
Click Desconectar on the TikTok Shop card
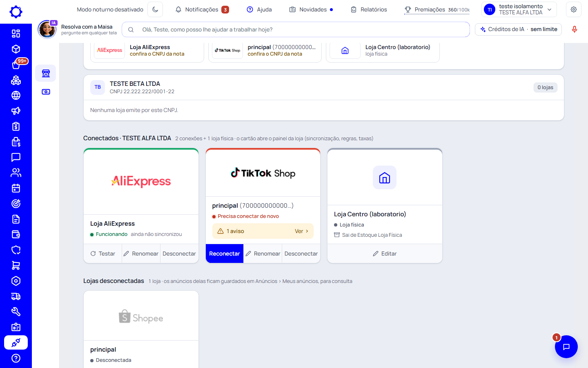pos(301,254)
